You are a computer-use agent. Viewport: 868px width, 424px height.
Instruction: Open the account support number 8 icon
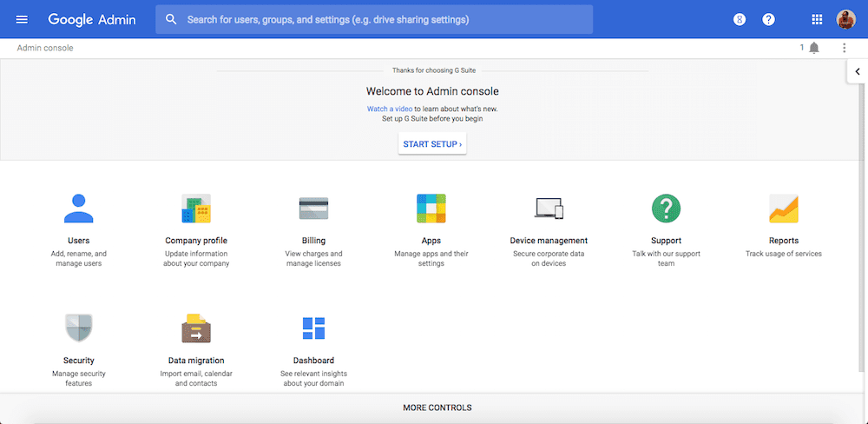click(739, 19)
